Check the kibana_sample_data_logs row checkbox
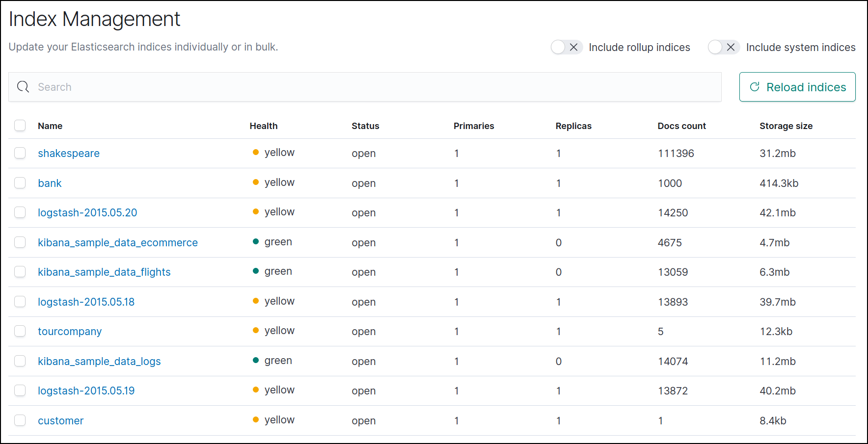The height and width of the screenshot is (444, 868). 20,361
